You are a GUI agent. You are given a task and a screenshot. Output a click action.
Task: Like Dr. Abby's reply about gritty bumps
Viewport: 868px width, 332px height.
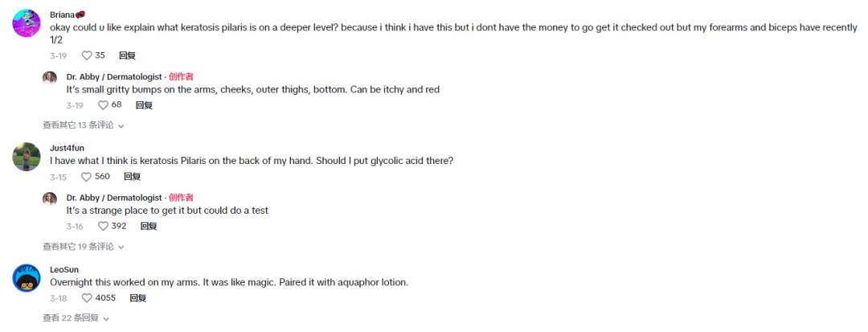click(x=103, y=105)
